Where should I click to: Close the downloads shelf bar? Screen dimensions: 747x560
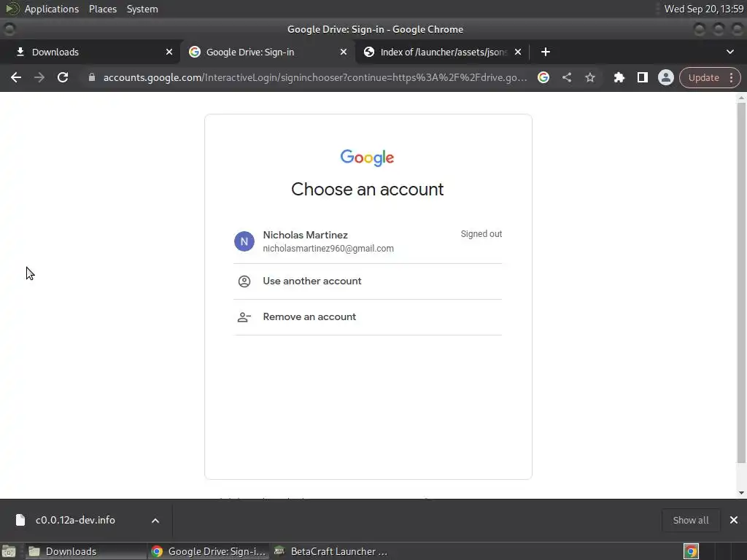click(x=734, y=520)
